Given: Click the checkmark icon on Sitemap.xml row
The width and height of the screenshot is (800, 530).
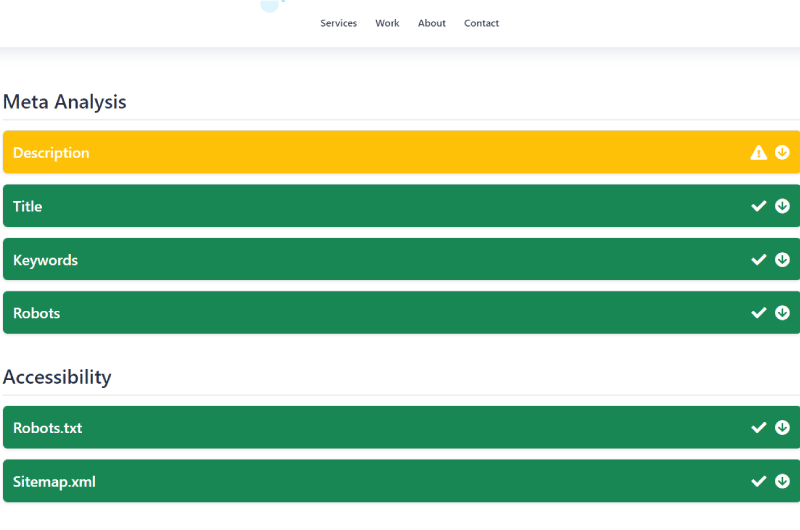Looking at the screenshot, I should (x=759, y=481).
